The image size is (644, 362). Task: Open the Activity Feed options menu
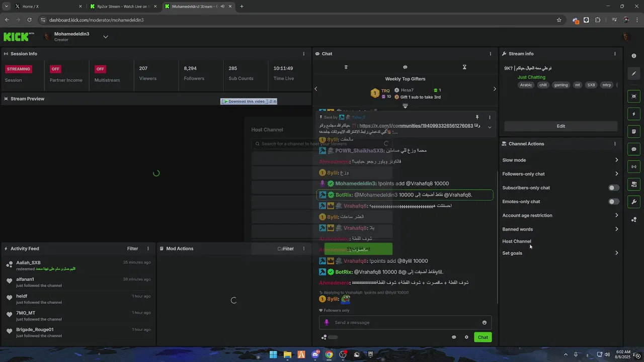pos(148,248)
